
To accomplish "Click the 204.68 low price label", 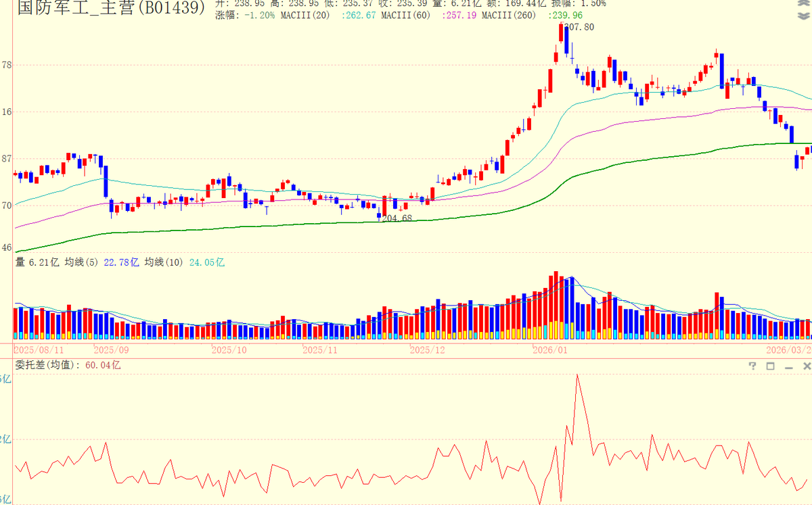I will tap(397, 218).
